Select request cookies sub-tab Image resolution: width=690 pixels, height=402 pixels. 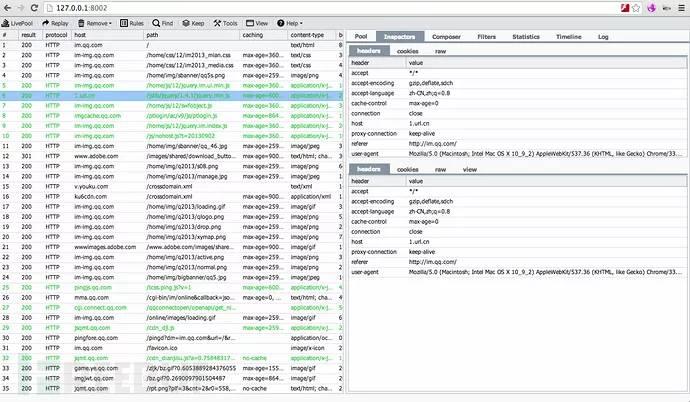(x=407, y=51)
